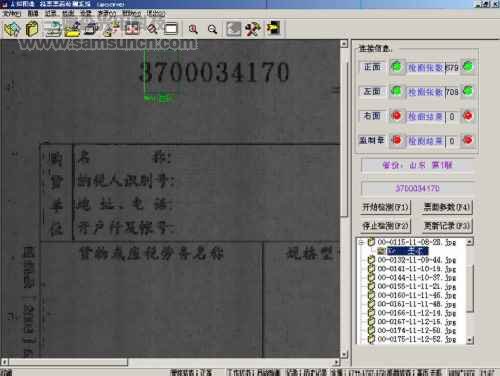
Task: Open the last menu bar item
Action: (156, 14)
